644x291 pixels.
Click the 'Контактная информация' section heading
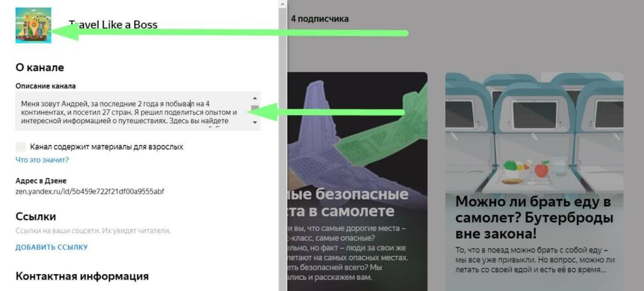pyautogui.click(x=82, y=276)
